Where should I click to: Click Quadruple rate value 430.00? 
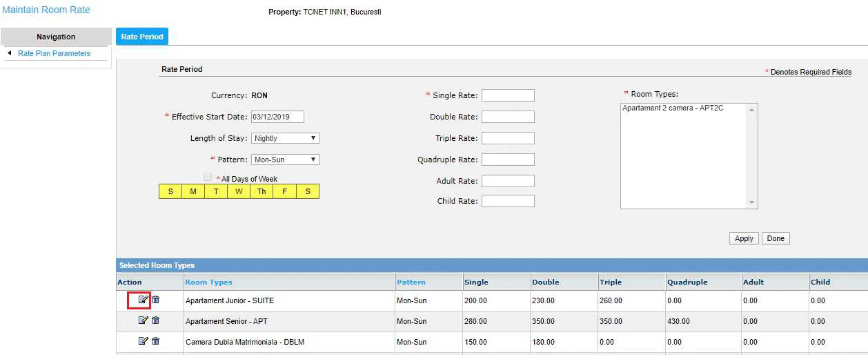pyautogui.click(x=678, y=321)
